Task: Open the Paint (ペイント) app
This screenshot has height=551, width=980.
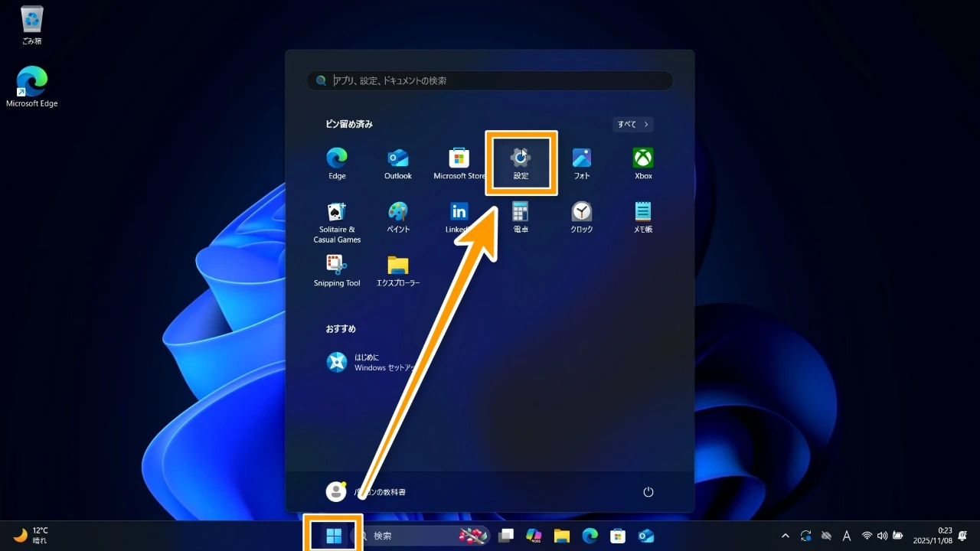Action: (x=398, y=216)
